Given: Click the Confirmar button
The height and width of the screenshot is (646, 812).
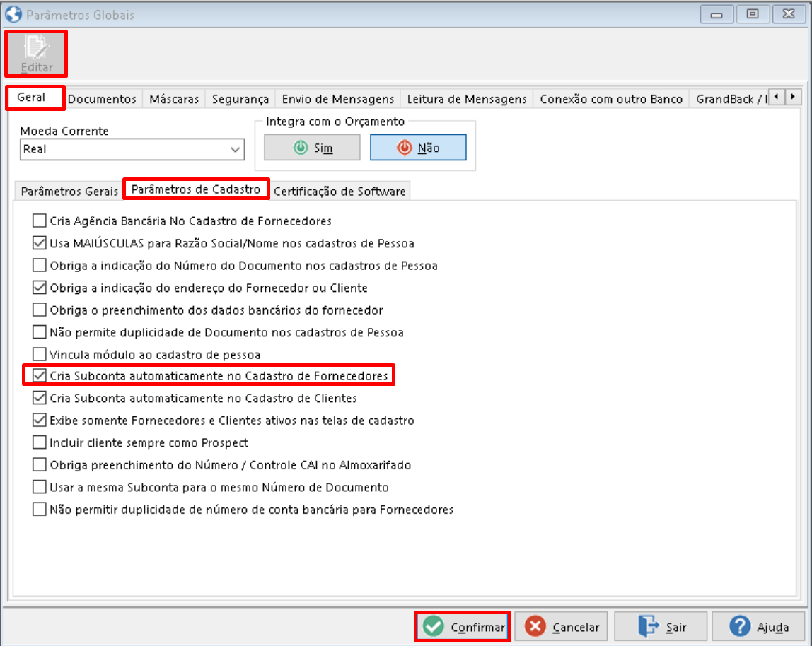Looking at the screenshot, I should [463, 626].
